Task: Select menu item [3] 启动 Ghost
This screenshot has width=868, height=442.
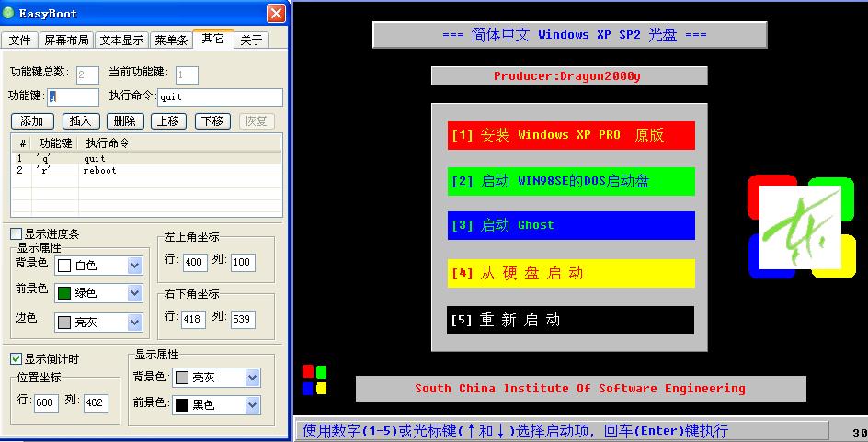Action: point(571,225)
